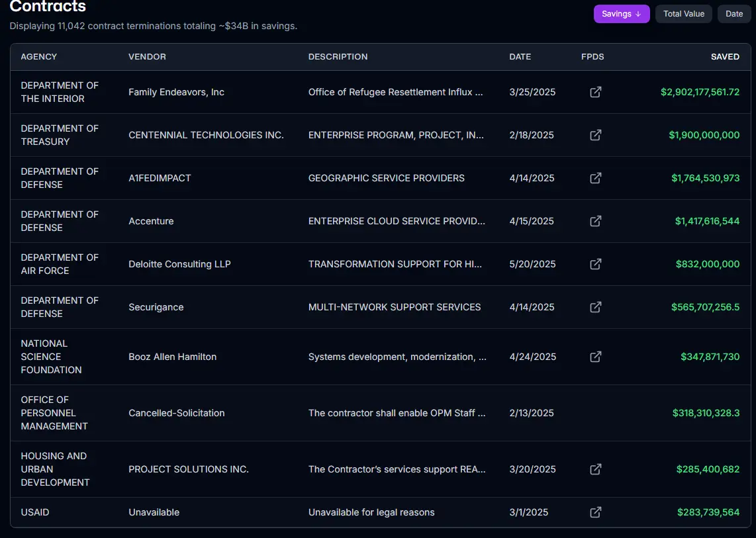Open FPDS link for Centennial Technologies row
The width and height of the screenshot is (756, 538).
pyautogui.click(x=595, y=135)
